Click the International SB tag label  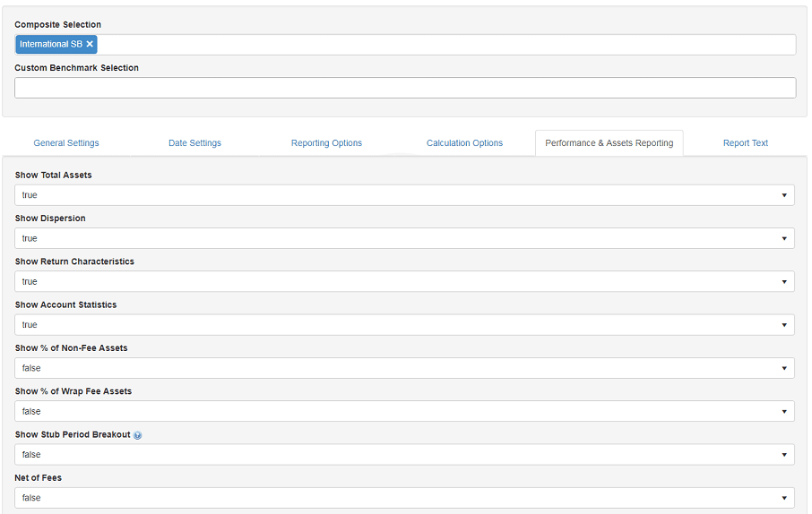point(51,44)
